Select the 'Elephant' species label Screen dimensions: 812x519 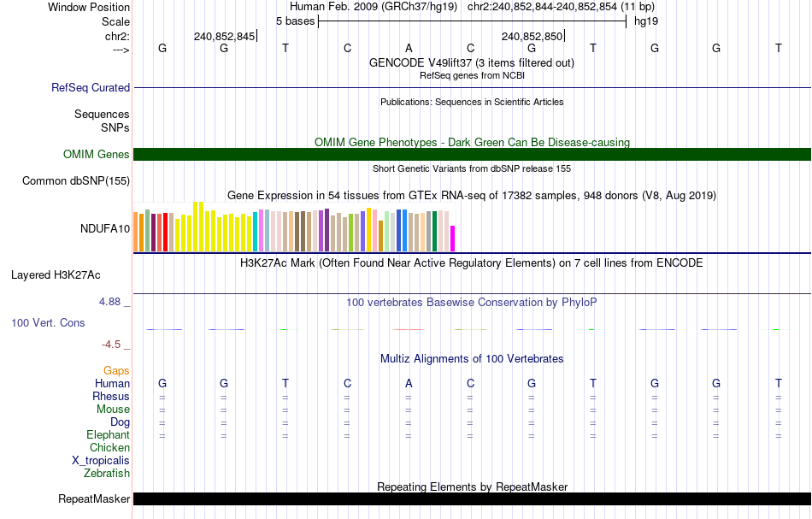tap(109, 435)
